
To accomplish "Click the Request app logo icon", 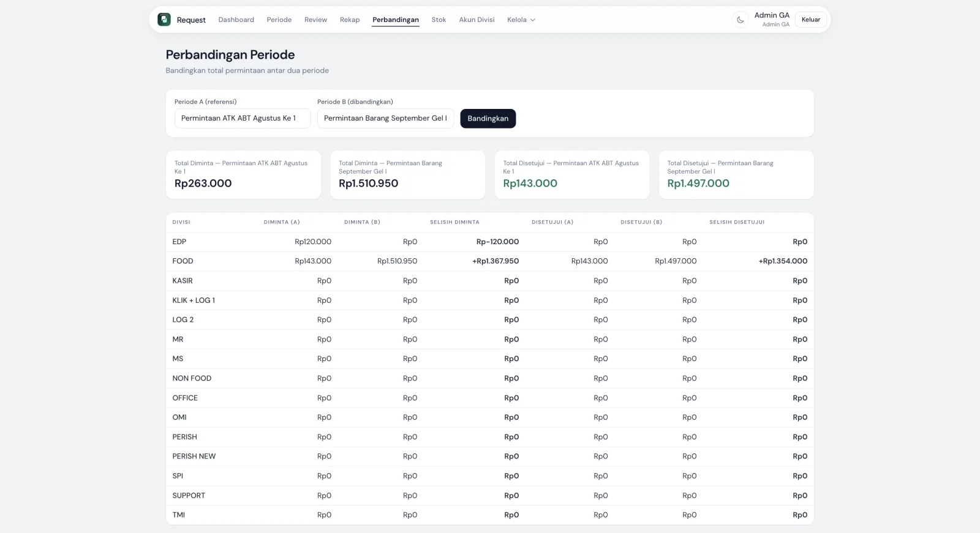I will click(164, 20).
